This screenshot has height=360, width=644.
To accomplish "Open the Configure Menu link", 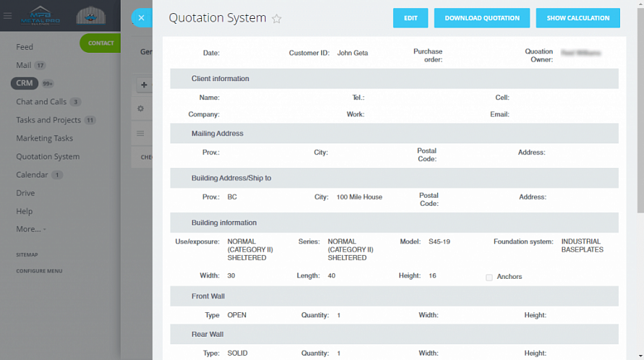I will pos(39,271).
